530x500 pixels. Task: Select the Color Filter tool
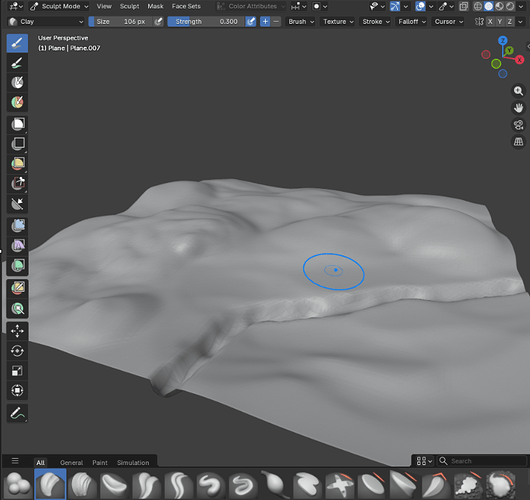pos(17,266)
